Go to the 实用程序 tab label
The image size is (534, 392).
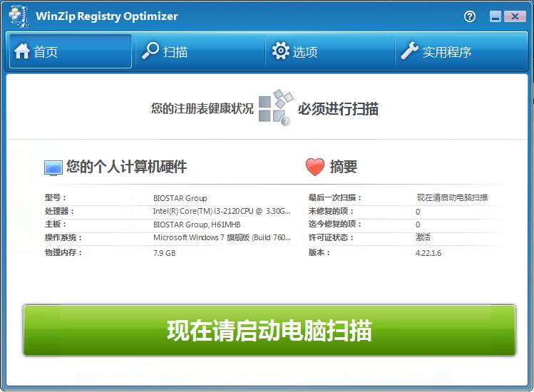[x=447, y=52]
